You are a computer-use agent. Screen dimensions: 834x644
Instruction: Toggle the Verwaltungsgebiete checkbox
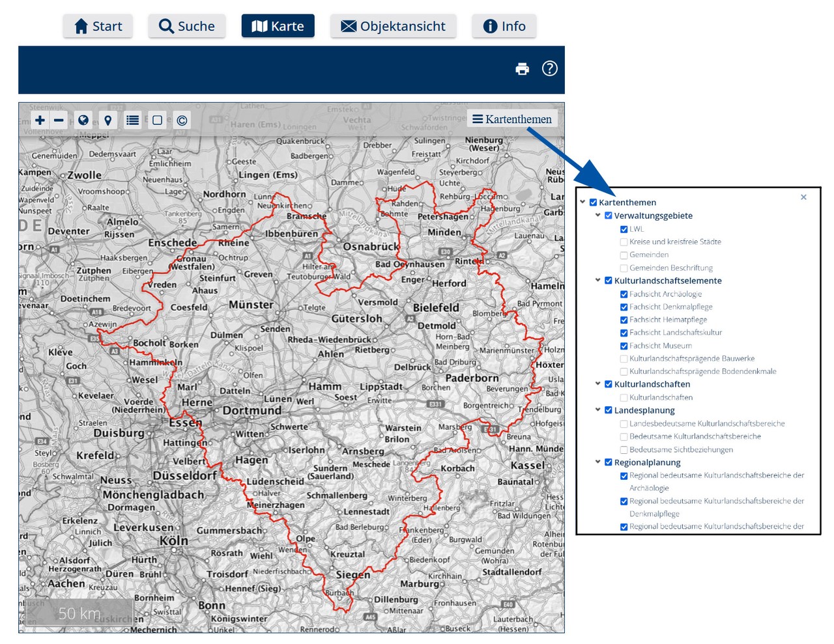pyautogui.click(x=609, y=216)
